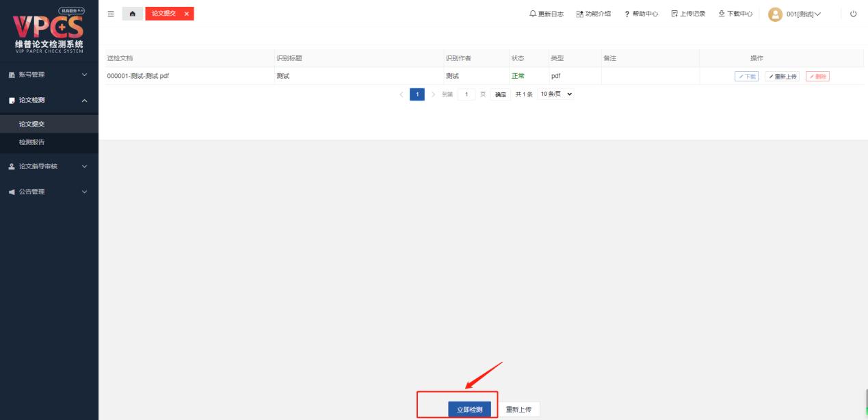The height and width of the screenshot is (420, 868).
Task: Click the power logout icon
Action: [853, 14]
